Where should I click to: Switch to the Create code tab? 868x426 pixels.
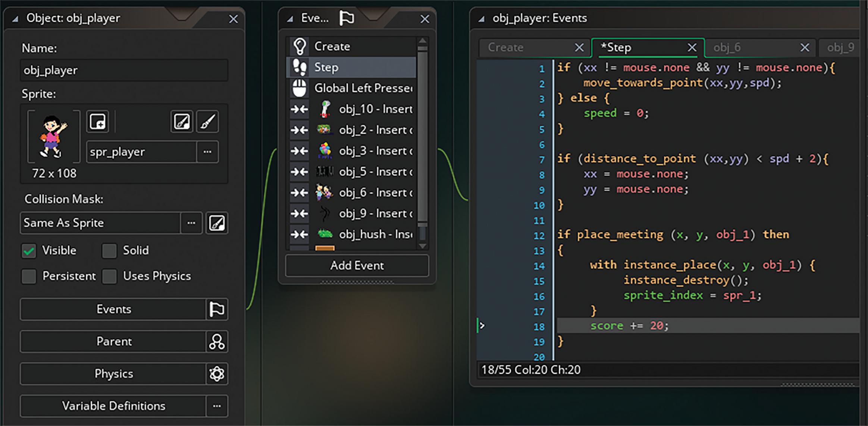pos(506,48)
